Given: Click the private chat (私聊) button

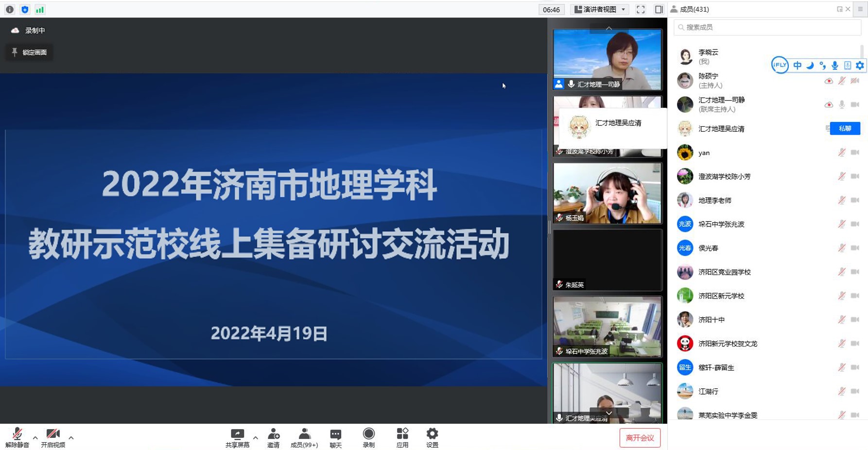Looking at the screenshot, I should pyautogui.click(x=845, y=128).
